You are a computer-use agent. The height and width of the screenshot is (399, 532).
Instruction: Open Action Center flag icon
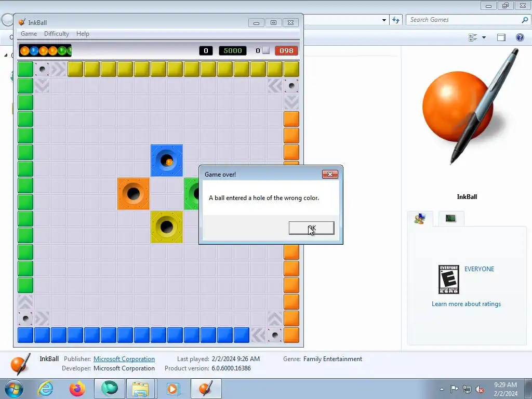454,389
